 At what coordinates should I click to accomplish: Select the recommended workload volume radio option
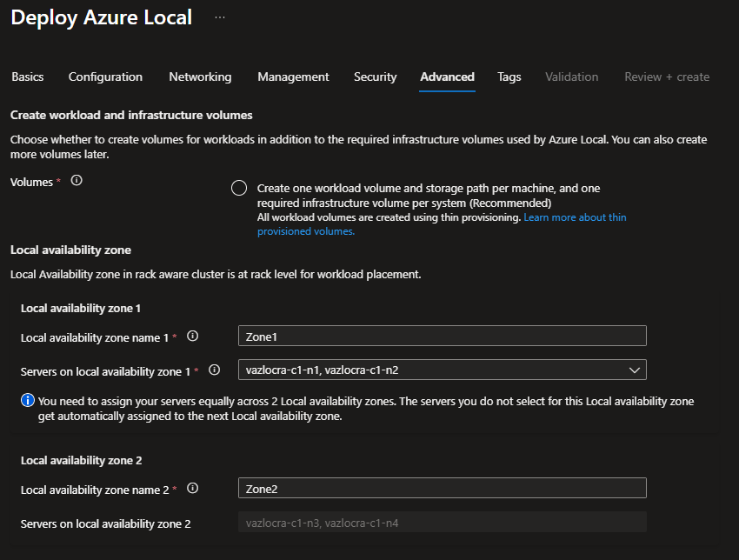[239, 189]
